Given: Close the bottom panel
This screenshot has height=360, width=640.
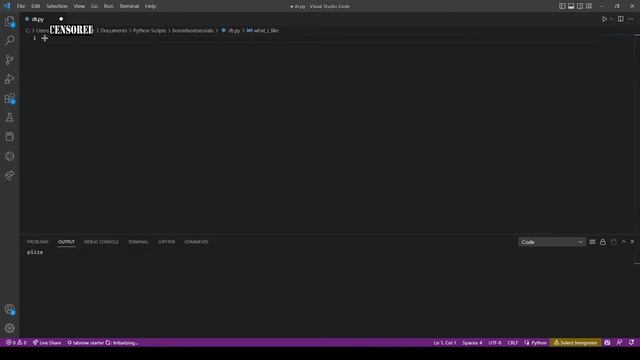Looking at the screenshot, I should (633, 242).
